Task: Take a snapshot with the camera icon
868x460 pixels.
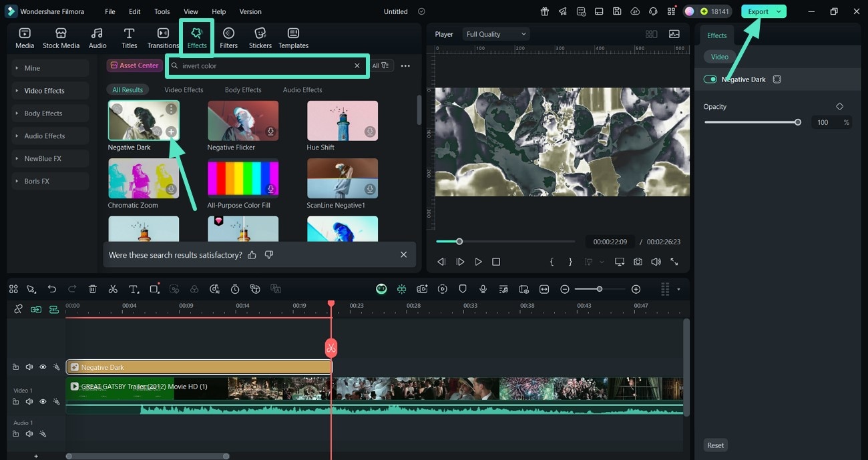Action: [638, 262]
